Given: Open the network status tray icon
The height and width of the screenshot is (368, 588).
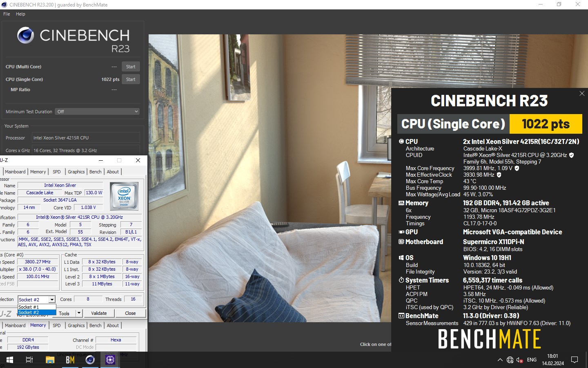Looking at the screenshot, I should coord(510,360).
